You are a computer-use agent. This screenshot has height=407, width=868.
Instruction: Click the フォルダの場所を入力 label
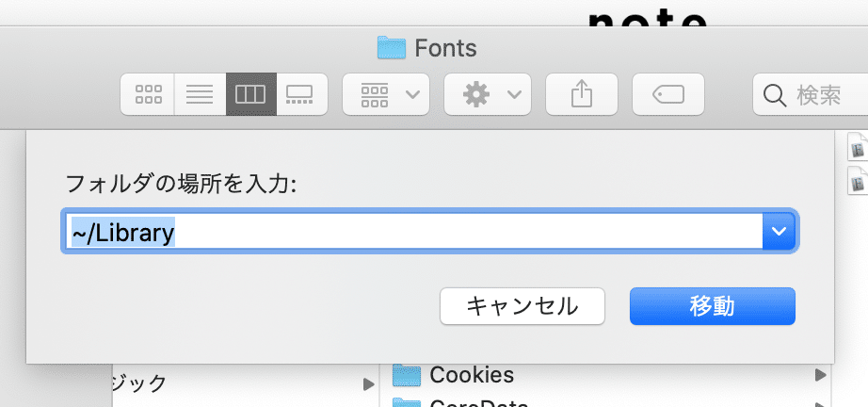coord(182,183)
